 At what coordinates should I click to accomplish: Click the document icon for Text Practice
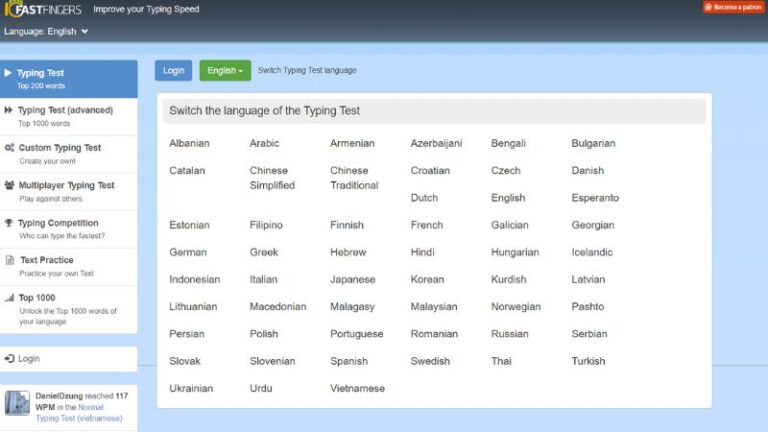click(9, 260)
